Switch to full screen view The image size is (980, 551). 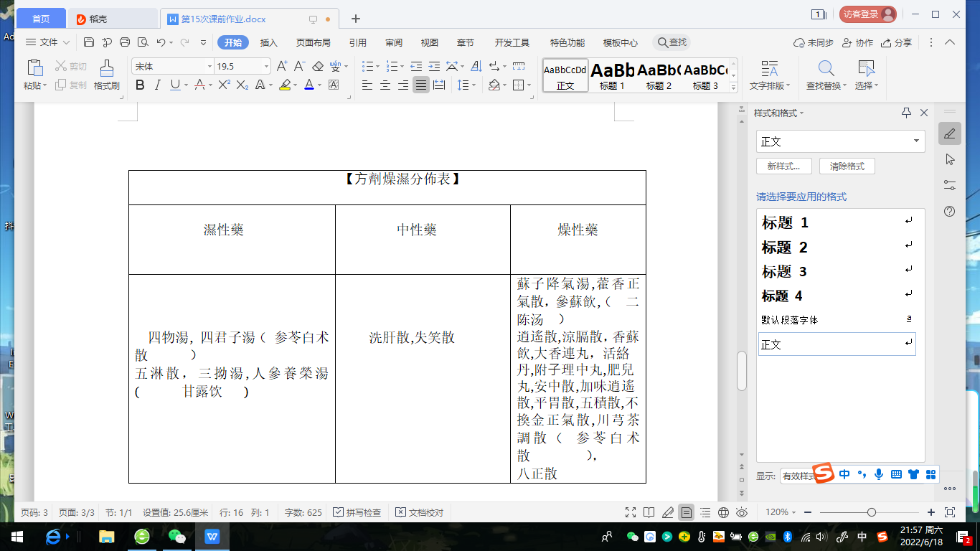click(x=631, y=512)
